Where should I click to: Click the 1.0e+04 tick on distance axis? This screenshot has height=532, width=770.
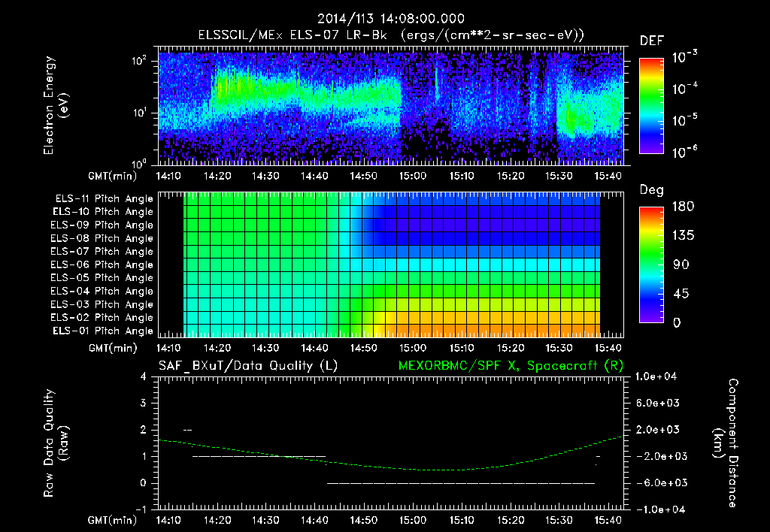click(656, 376)
